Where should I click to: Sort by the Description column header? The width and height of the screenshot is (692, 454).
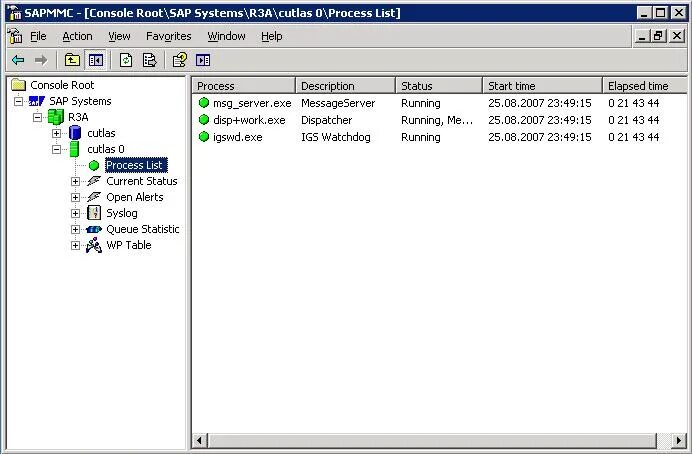(346, 86)
